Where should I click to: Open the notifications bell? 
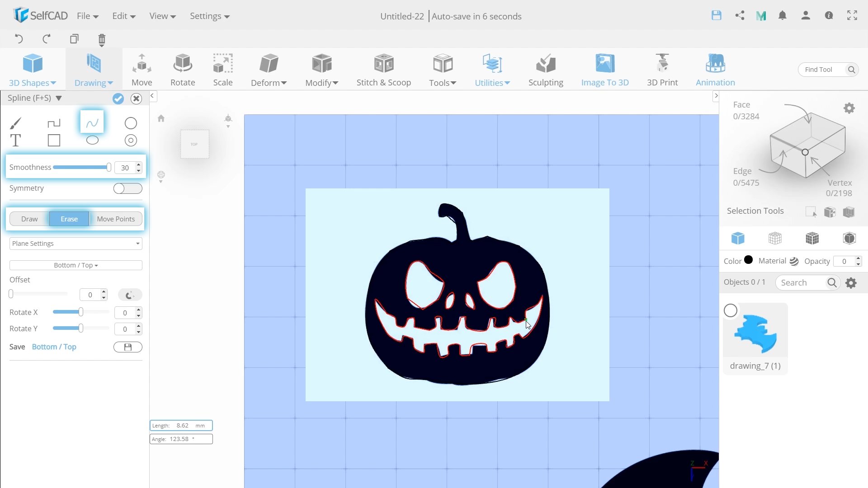(783, 15)
